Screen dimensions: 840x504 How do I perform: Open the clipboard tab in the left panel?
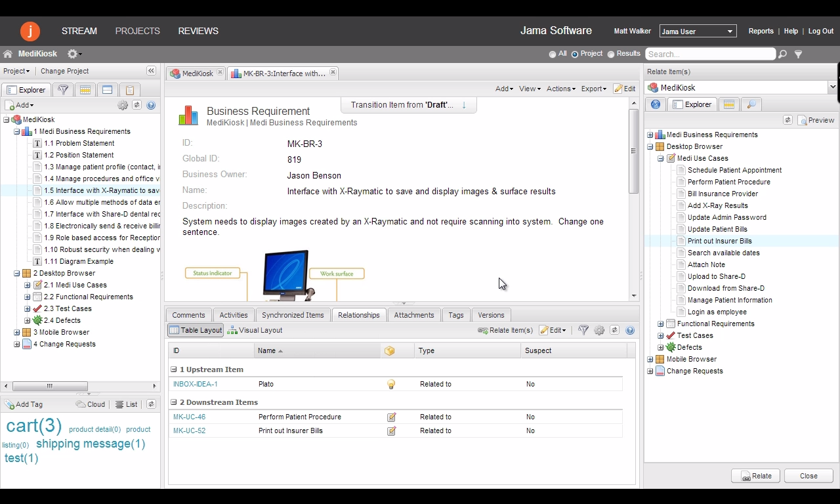pyautogui.click(x=130, y=90)
